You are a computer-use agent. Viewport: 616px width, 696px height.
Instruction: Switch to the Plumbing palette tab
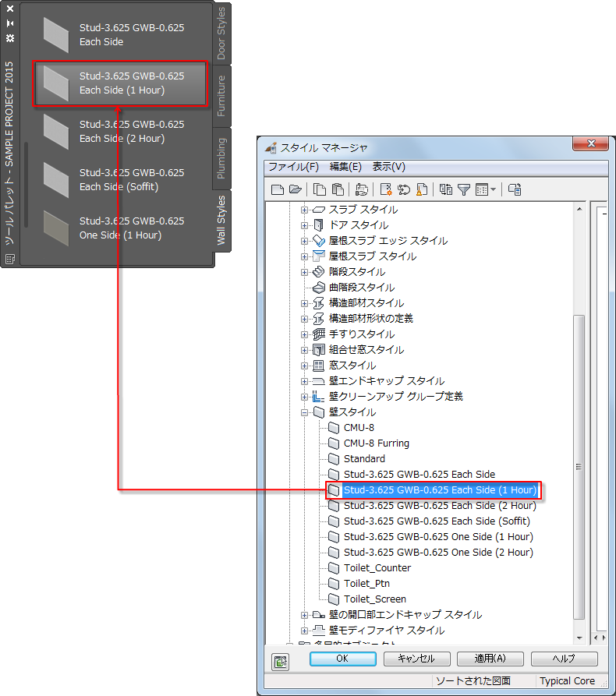(221, 158)
